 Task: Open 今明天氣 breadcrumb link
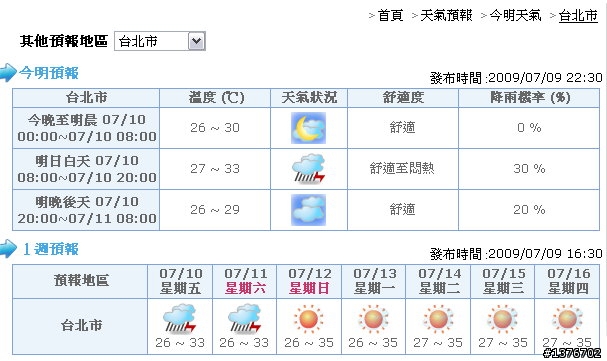[515, 15]
